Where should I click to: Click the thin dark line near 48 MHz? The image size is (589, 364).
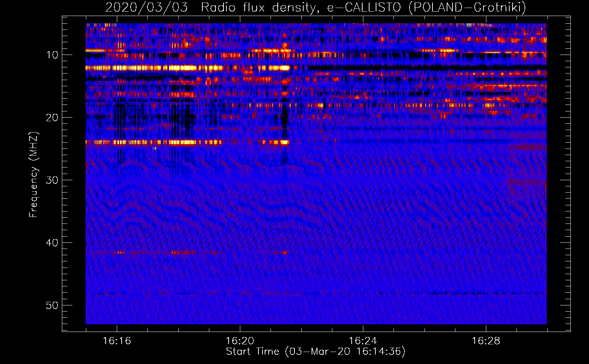click(316, 293)
